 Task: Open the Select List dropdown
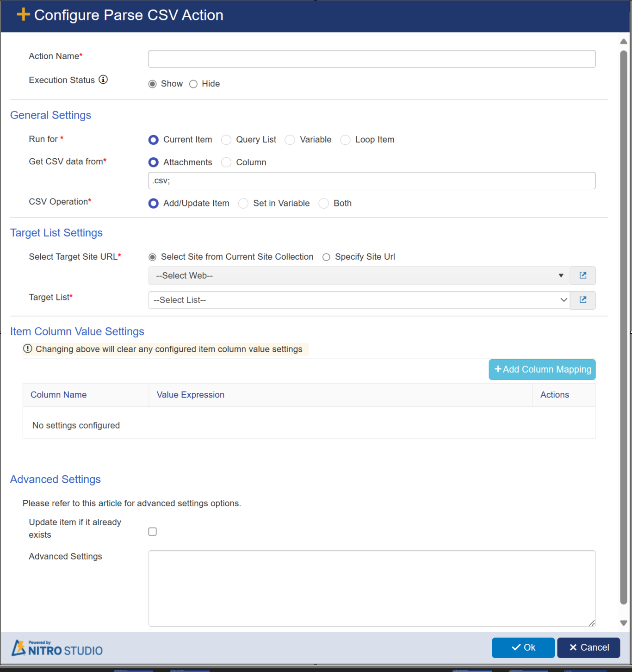[x=359, y=300]
